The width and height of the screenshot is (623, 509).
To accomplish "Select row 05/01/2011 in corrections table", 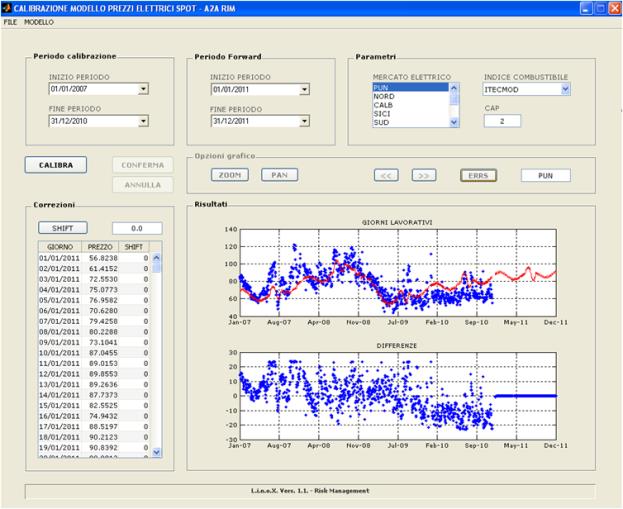I will coord(94,300).
